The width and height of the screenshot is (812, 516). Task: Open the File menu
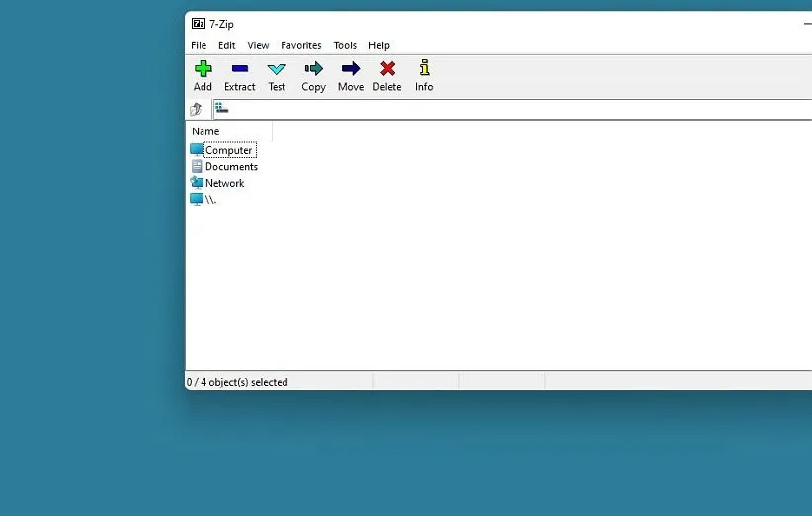pyautogui.click(x=199, y=45)
